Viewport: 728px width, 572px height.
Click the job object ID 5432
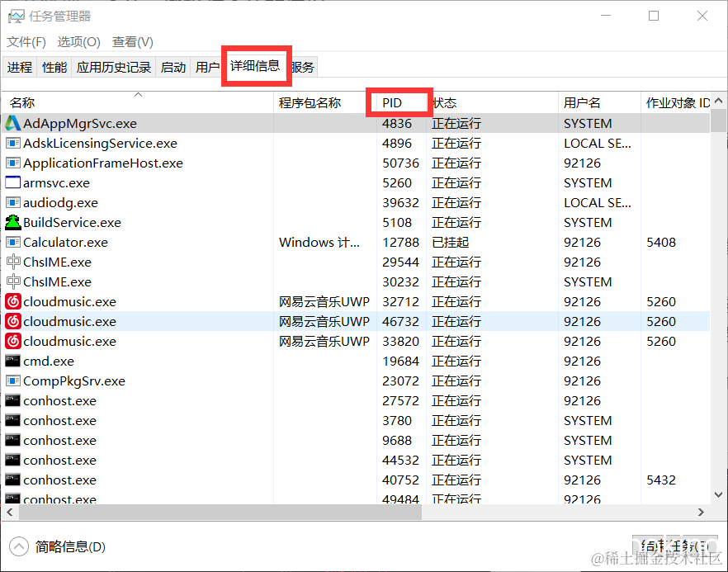(661, 480)
